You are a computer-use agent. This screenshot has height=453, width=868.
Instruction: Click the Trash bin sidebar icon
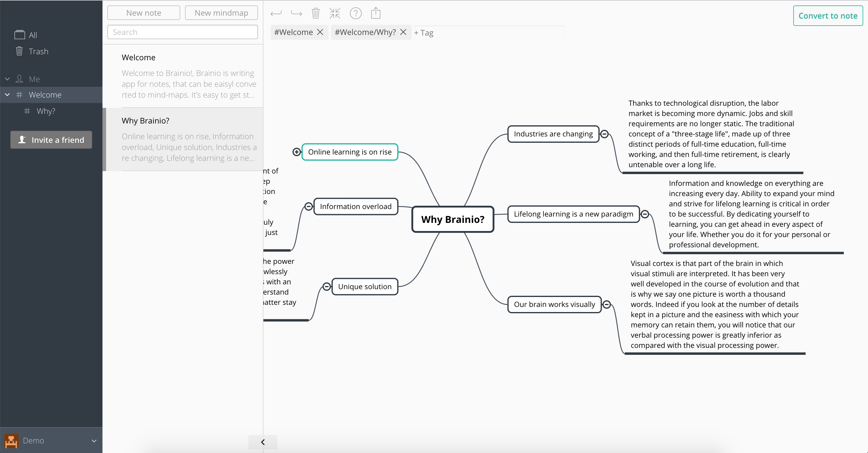click(19, 51)
